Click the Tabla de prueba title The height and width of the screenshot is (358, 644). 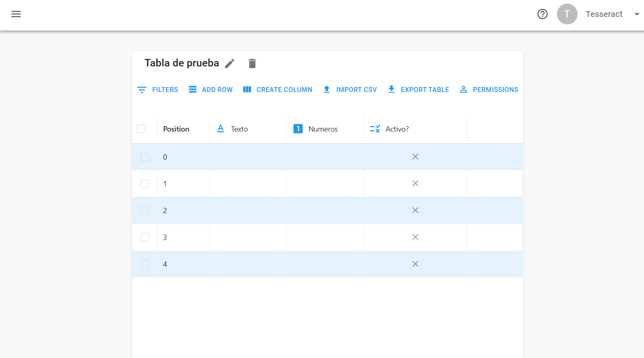(x=182, y=63)
